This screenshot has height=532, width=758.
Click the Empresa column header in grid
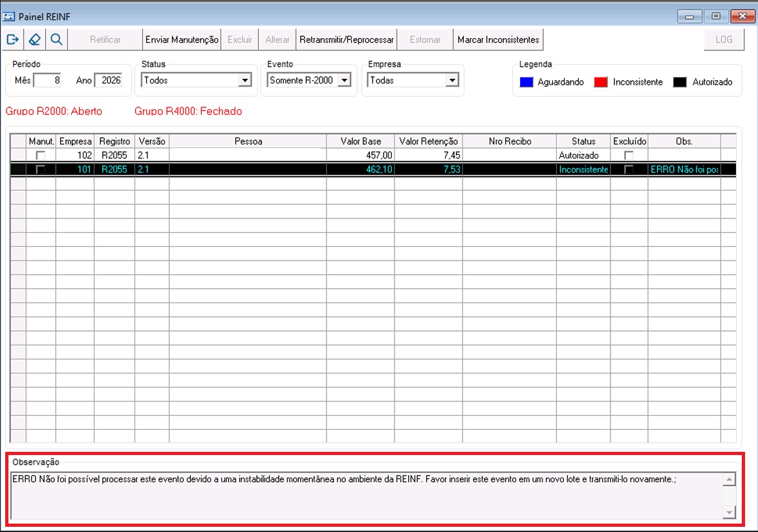click(x=76, y=141)
